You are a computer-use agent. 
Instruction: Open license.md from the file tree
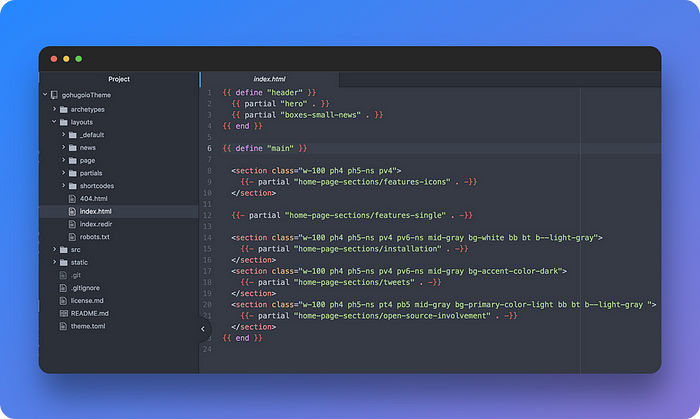coord(87,301)
